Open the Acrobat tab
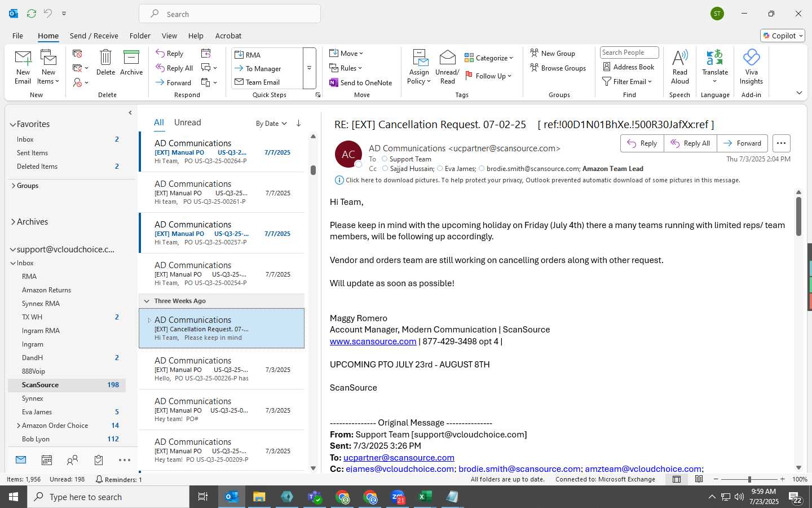Viewport: 812px width, 508px height. pos(228,36)
